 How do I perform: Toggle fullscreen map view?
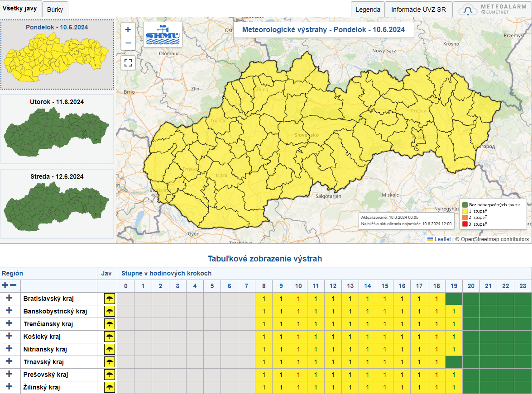point(128,63)
